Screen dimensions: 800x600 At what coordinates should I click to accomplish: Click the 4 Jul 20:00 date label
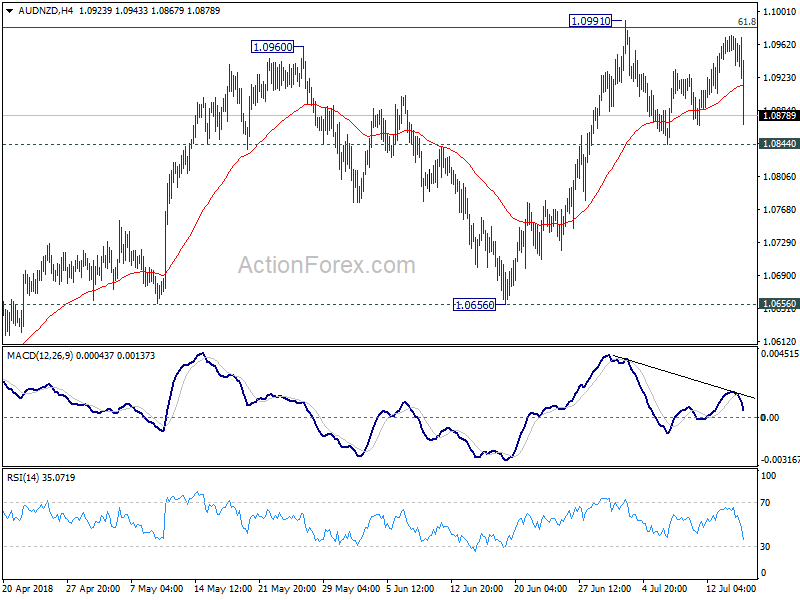(x=665, y=588)
